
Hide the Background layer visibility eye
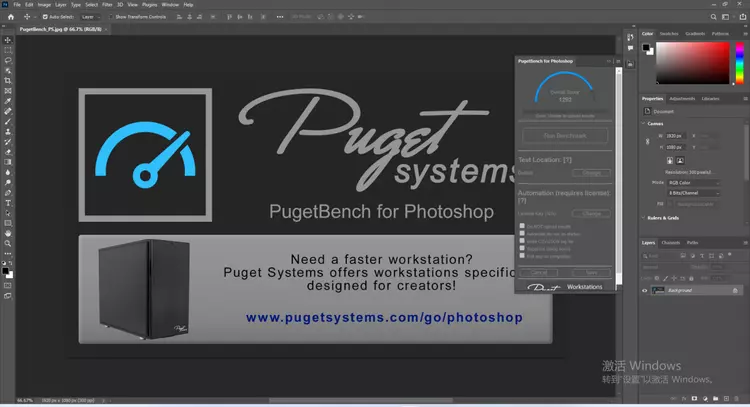pos(645,290)
